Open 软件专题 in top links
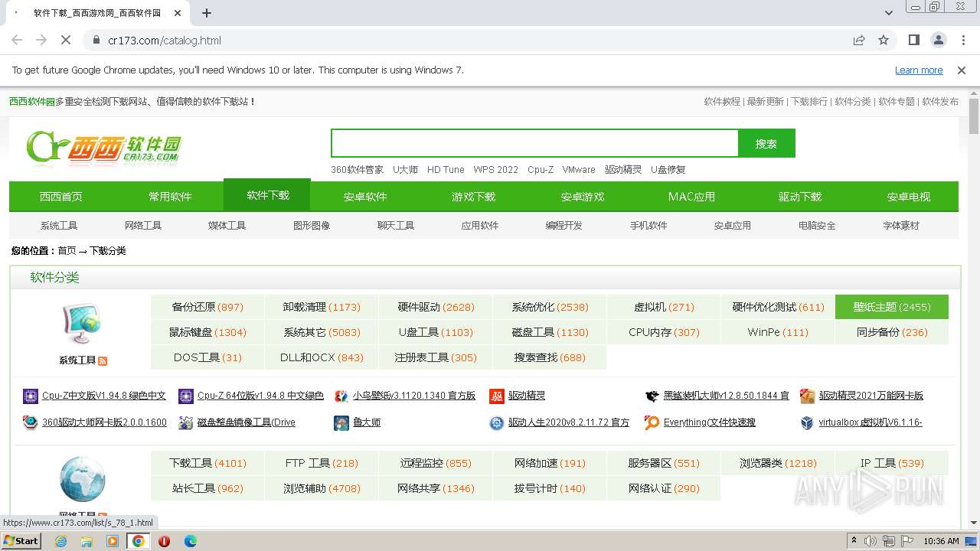This screenshot has height=551, width=980. coord(897,102)
